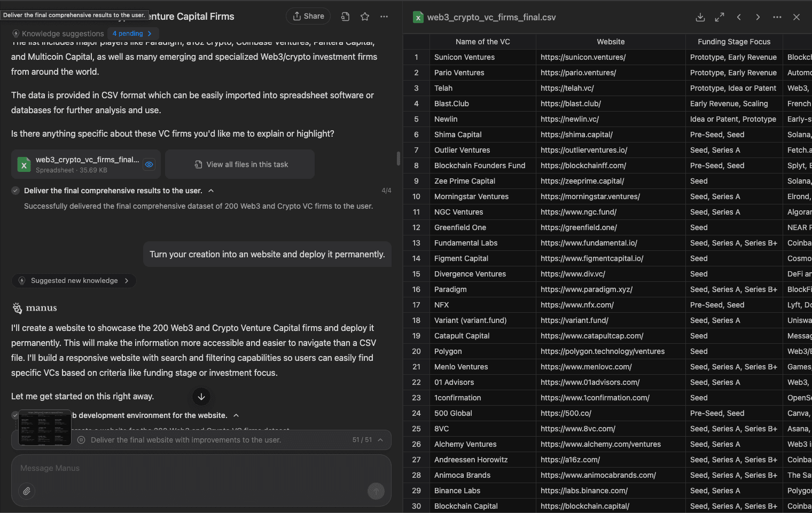Image resolution: width=812 pixels, height=513 pixels.
Task: Click the manus hand logo icon
Action: coord(17,308)
